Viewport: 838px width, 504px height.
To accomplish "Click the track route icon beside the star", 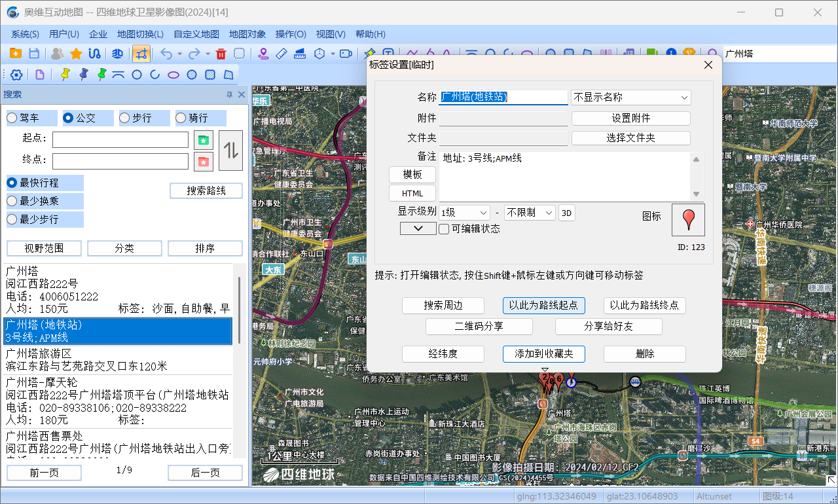I will pos(95,54).
